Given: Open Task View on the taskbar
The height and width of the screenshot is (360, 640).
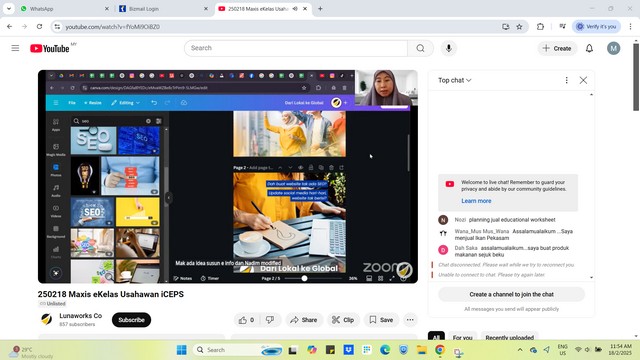Looking at the screenshot, I should (293, 350).
